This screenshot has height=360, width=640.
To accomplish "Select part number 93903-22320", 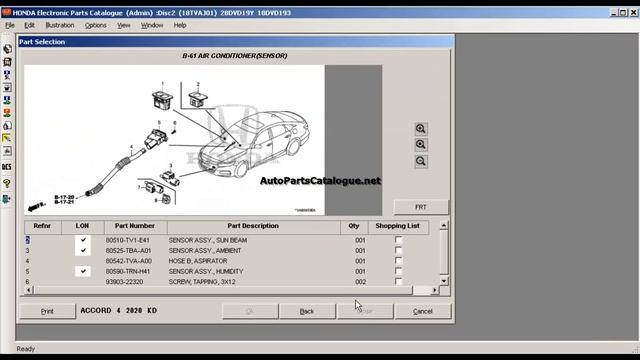I will click(124, 282).
